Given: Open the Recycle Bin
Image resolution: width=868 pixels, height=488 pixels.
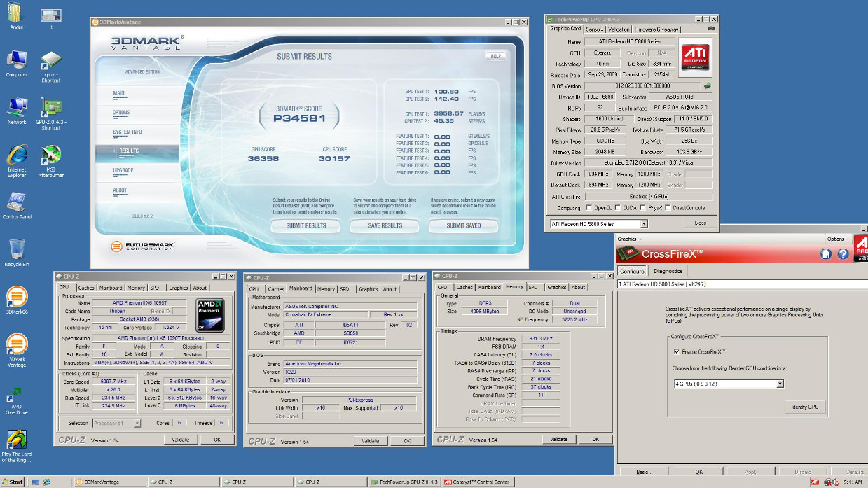Looking at the screenshot, I should pos(16,249).
